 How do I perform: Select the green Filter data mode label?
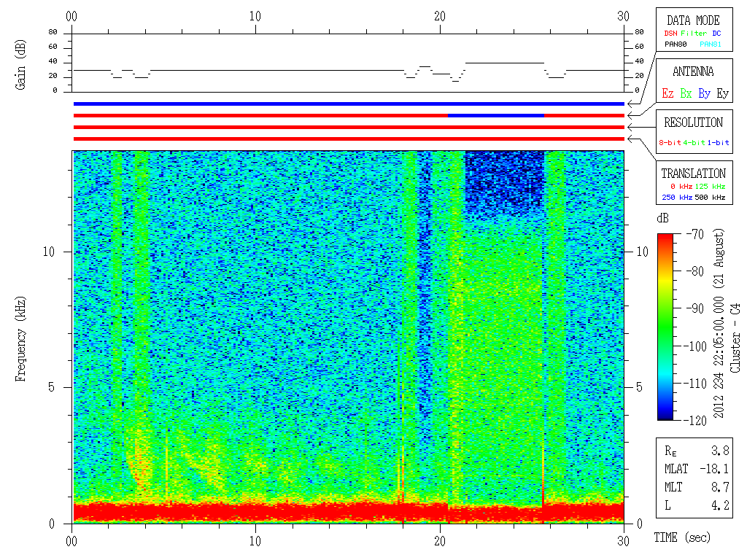click(694, 34)
